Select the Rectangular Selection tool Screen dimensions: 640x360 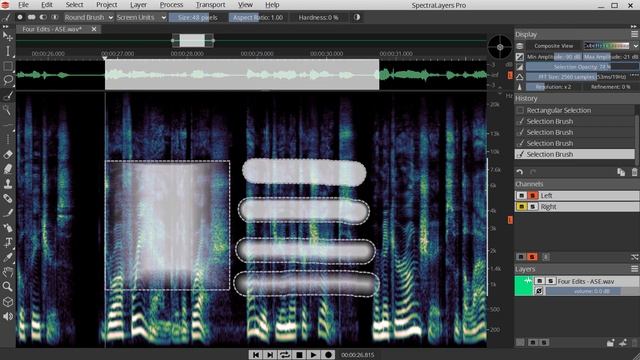[x=8, y=66]
